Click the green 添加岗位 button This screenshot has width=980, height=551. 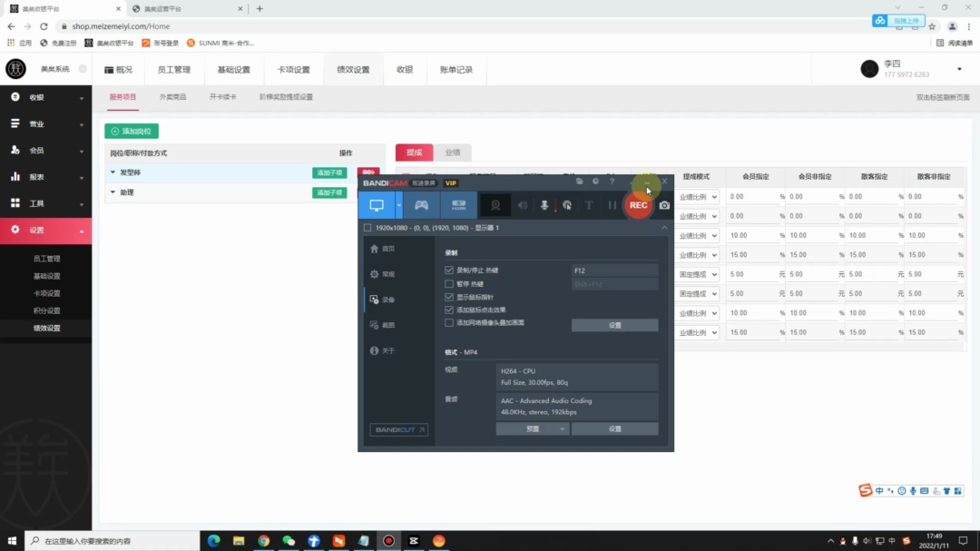click(x=132, y=132)
